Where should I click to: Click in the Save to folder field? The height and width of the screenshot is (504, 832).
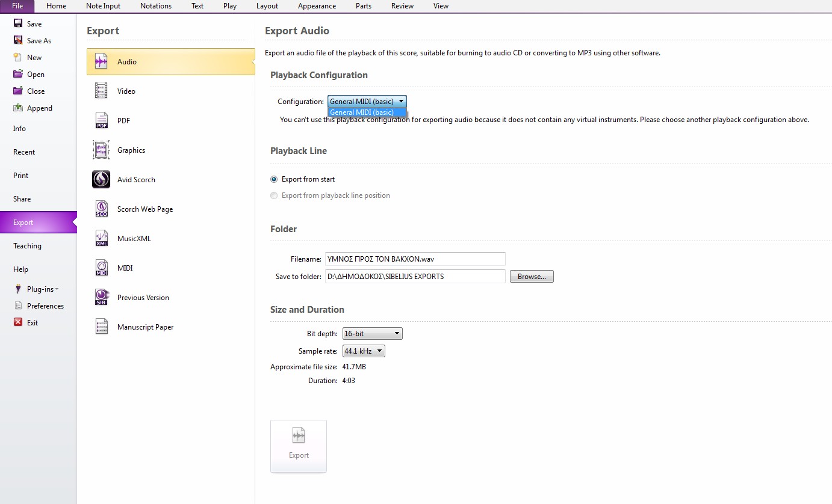click(x=415, y=277)
